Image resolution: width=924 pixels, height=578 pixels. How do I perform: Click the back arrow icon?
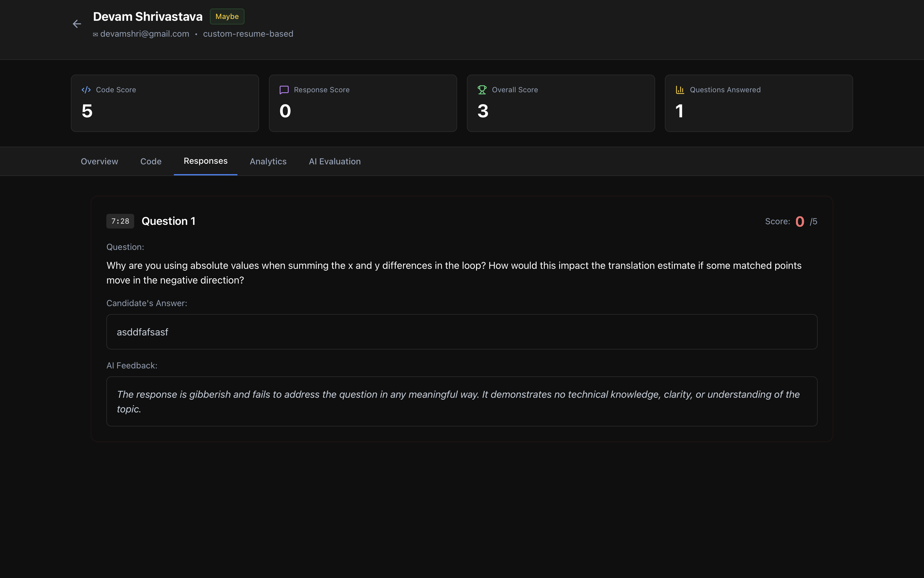[x=77, y=24]
